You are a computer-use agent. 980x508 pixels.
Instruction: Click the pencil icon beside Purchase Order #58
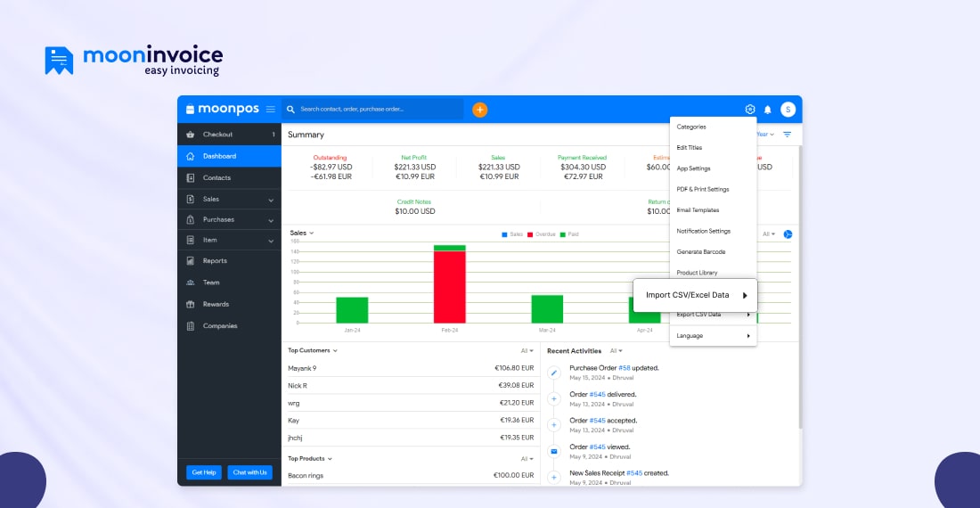pos(554,373)
